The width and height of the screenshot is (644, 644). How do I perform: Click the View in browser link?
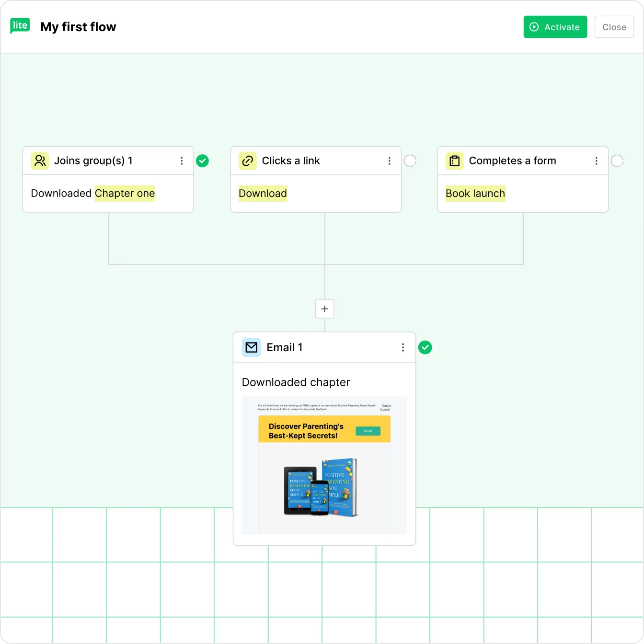click(x=386, y=407)
